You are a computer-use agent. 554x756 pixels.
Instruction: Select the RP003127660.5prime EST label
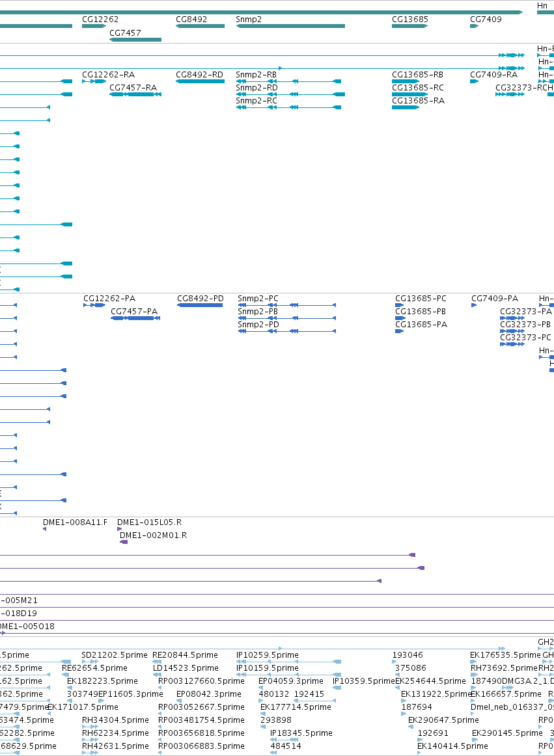click(x=201, y=681)
